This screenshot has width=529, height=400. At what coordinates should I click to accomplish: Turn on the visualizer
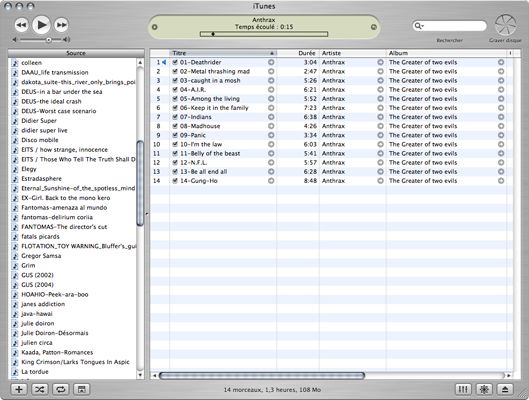[484, 389]
